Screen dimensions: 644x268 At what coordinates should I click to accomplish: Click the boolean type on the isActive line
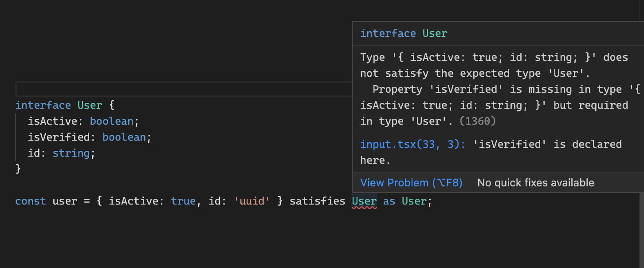point(111,121)
